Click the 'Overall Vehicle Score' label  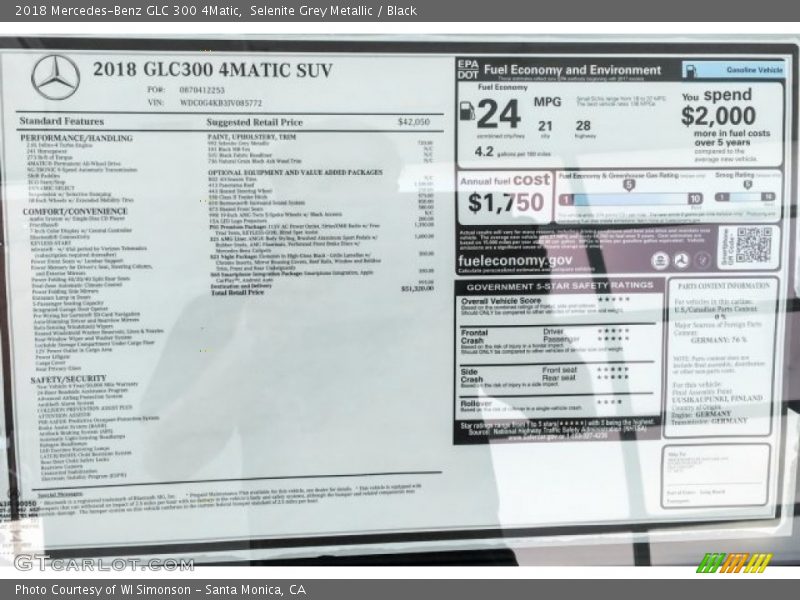tap(501, 301)
